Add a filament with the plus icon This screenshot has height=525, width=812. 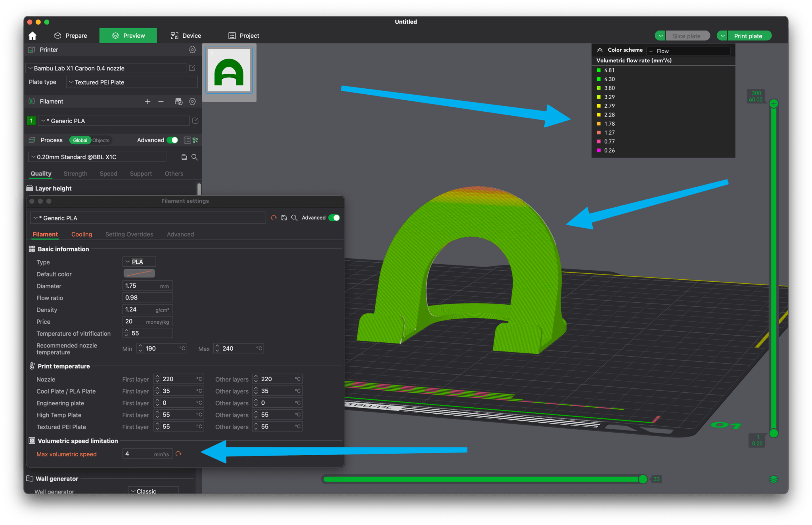pos(147,101)
